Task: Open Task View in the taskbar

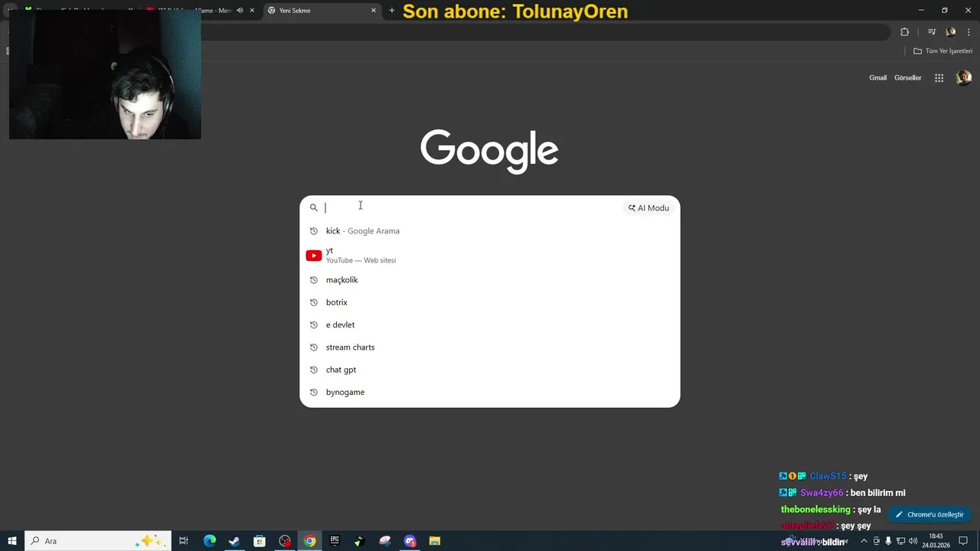Action: coord(184,541)
